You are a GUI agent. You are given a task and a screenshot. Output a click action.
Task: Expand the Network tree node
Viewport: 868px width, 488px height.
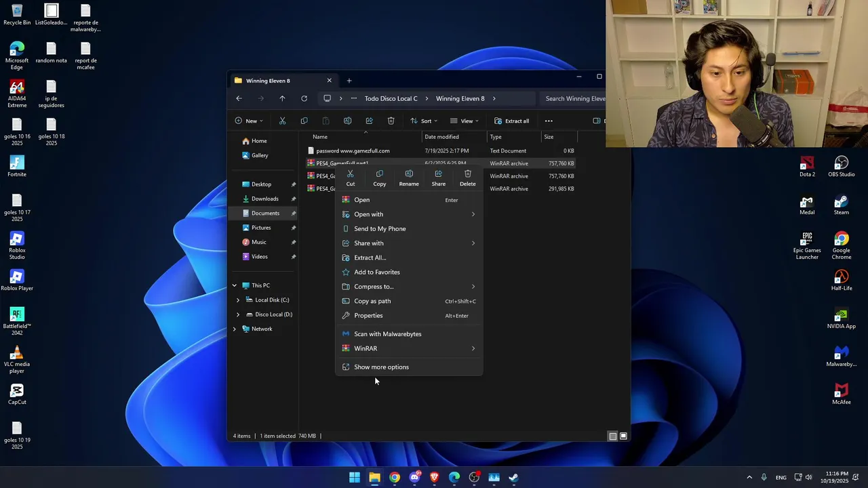pos(235,329)
